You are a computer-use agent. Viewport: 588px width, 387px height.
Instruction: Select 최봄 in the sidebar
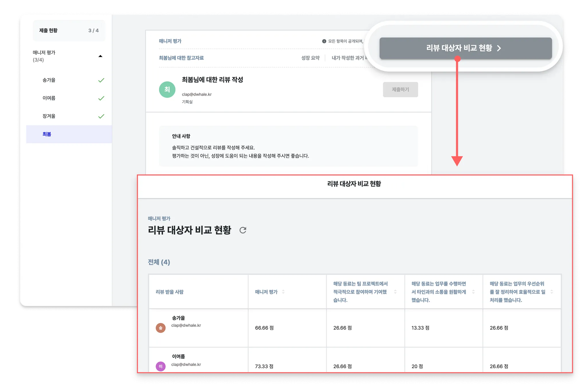click(69, 134)
